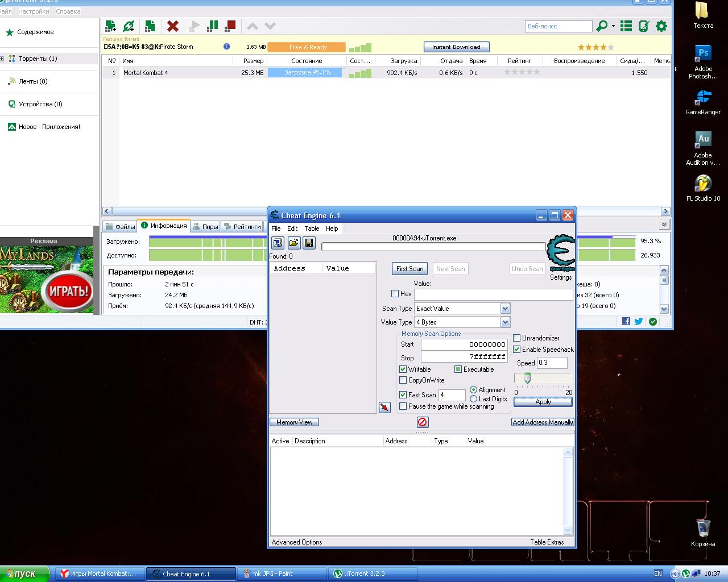Toggle the Fast Scan checkbox

click(x=403, y=395)
